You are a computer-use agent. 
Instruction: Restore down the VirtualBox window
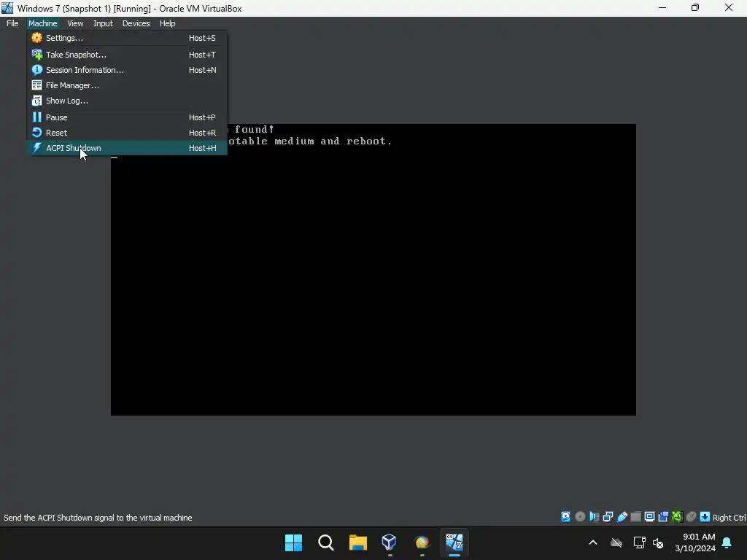coord(695,8)
